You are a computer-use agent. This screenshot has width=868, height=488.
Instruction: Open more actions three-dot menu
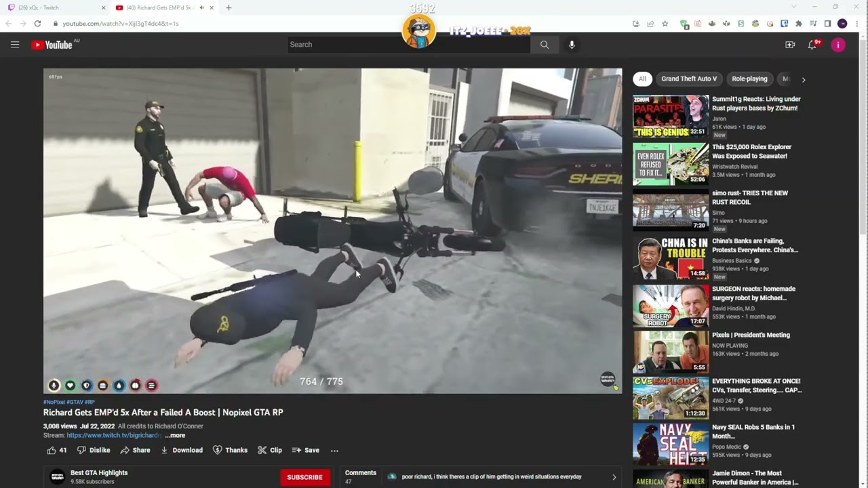pos(334,450)
